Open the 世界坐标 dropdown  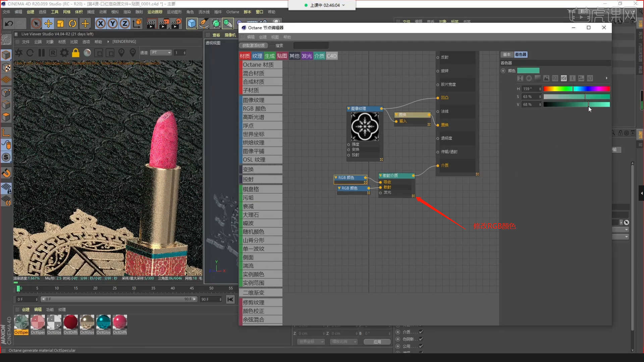pos(311,342)
